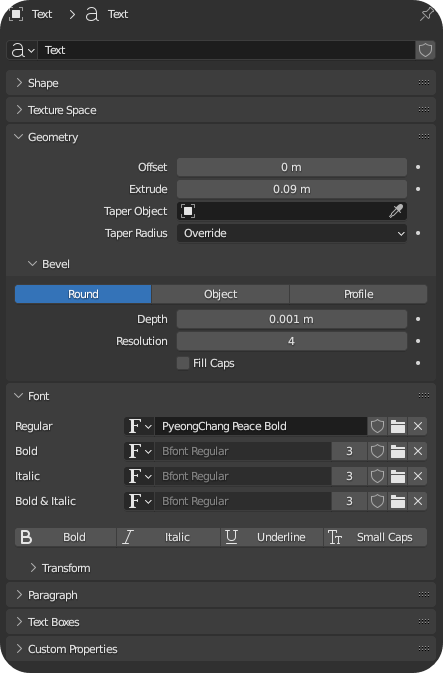Image resolution: width=443 pixels, height=673 pixels.
Task: Click the bevel Depth slider
Action: tap(292, 319)
